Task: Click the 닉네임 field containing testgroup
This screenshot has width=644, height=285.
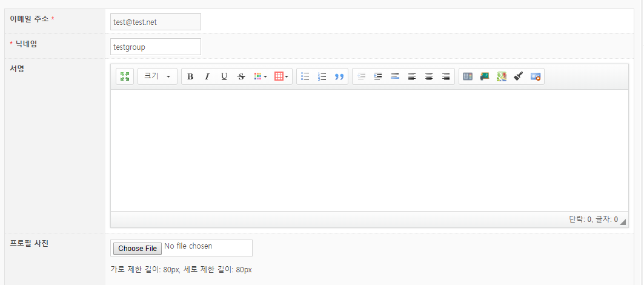Action: [x=156, y=47]
